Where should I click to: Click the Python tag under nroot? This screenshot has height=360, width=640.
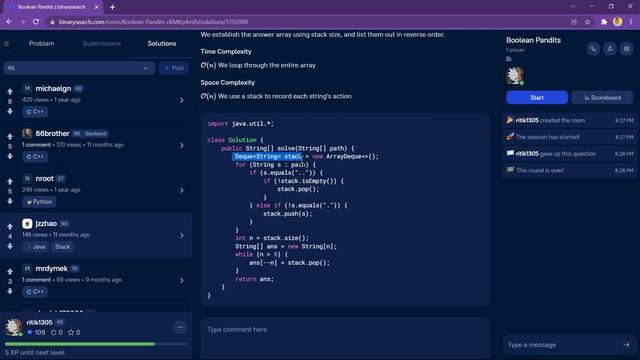(39, 202)
